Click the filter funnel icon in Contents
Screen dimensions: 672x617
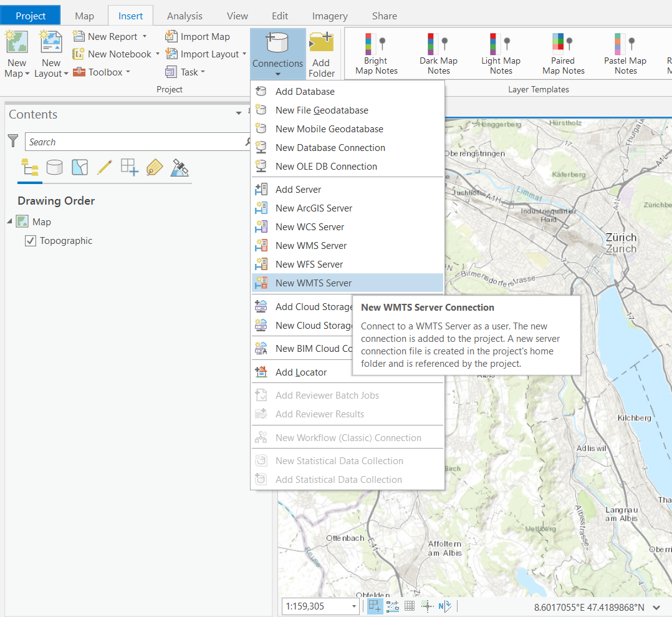coord(13,141)
